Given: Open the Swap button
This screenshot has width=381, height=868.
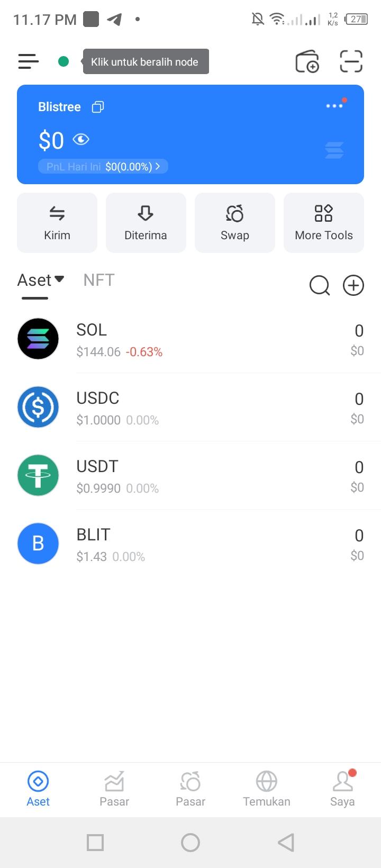Looking at the screenshot, I should (235, 222).
